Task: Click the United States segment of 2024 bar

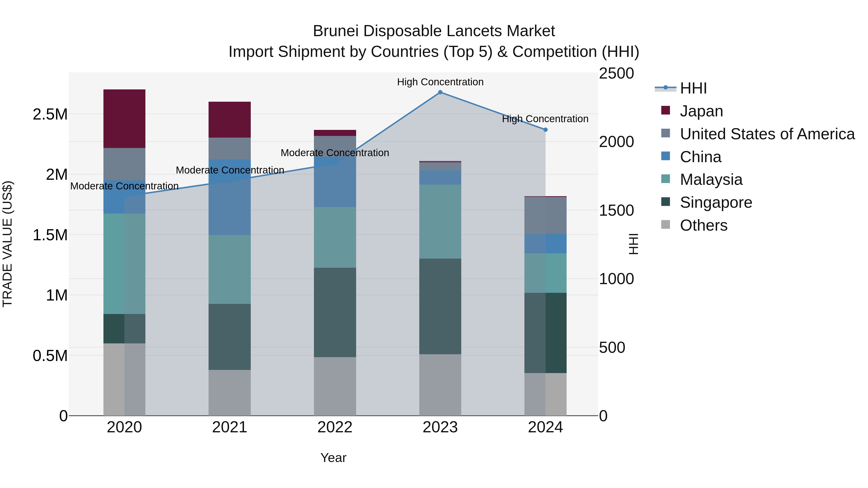Action: 546,215
